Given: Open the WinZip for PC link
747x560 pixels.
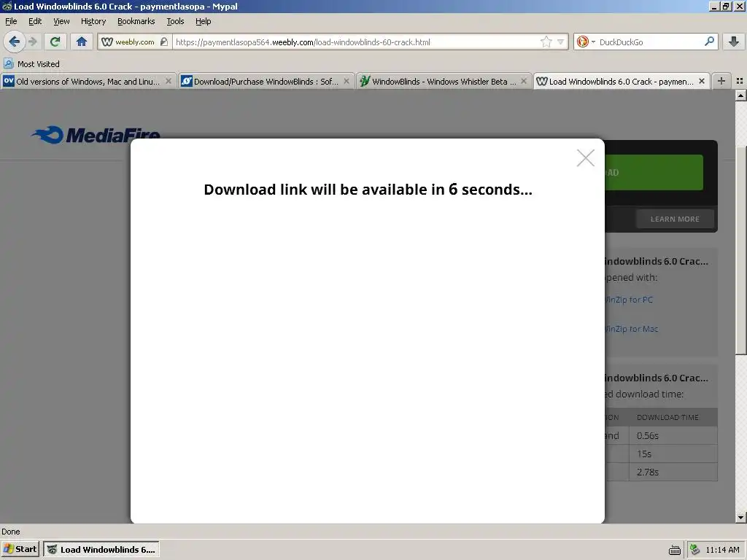Looking at the screenshot, I should pos(629,300).
